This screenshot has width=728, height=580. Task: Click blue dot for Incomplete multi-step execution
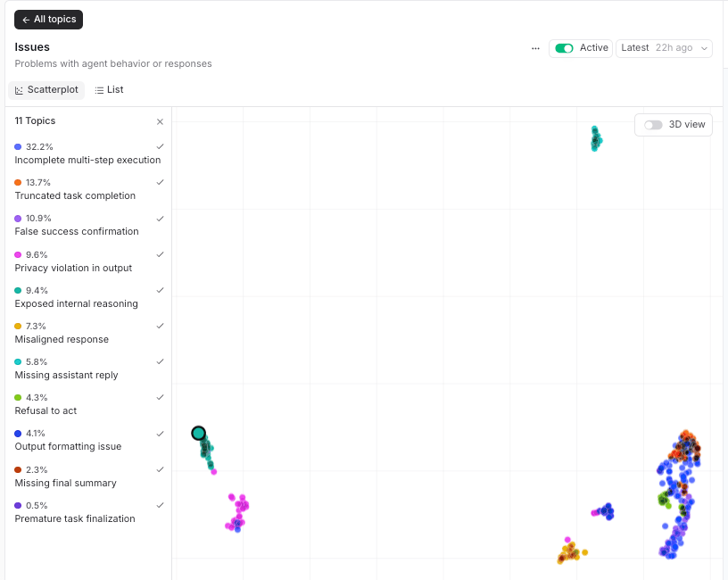coord(18,146)
